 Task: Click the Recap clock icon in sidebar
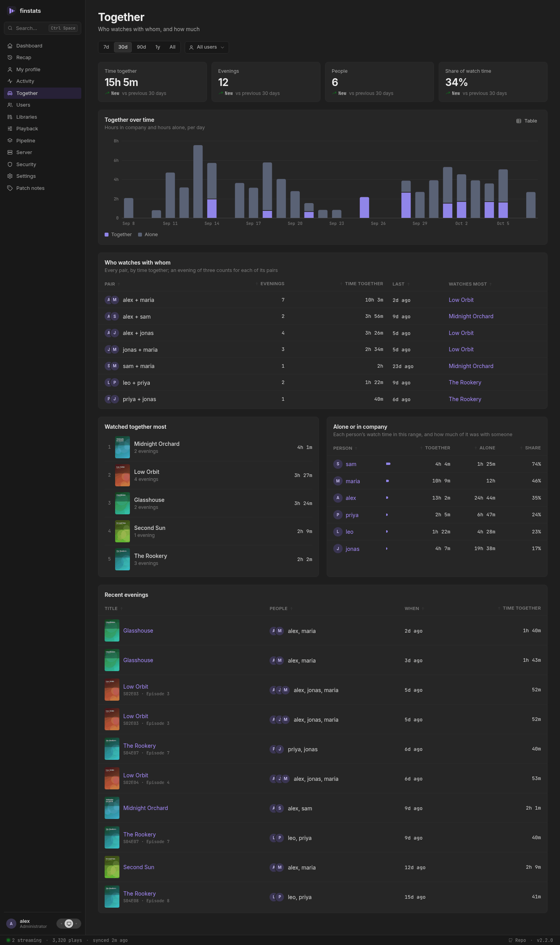[x=10, y=58]
